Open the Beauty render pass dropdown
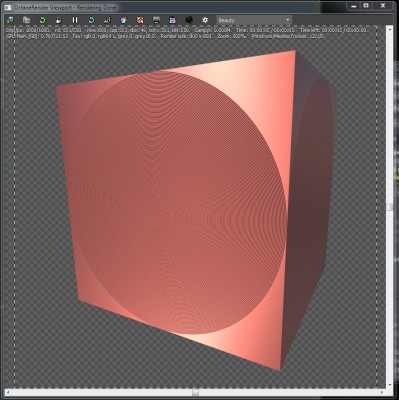This screenshot has height=400, width=399. (254, 20)
